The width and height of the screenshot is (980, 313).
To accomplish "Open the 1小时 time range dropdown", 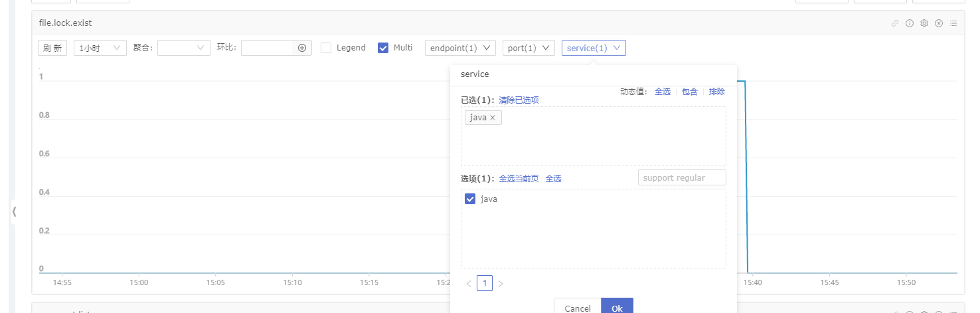I will point(100,48).
